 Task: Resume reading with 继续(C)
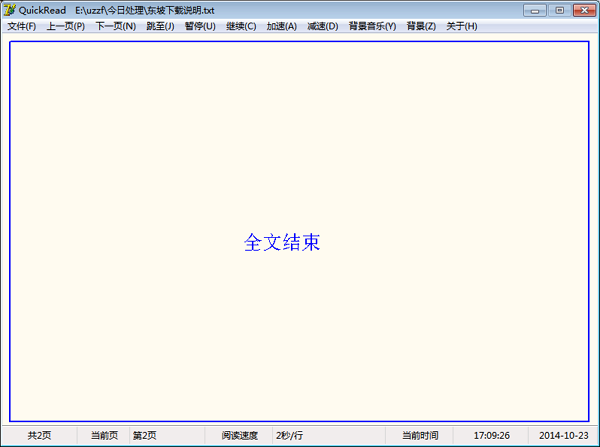click(x=241, y=26)
